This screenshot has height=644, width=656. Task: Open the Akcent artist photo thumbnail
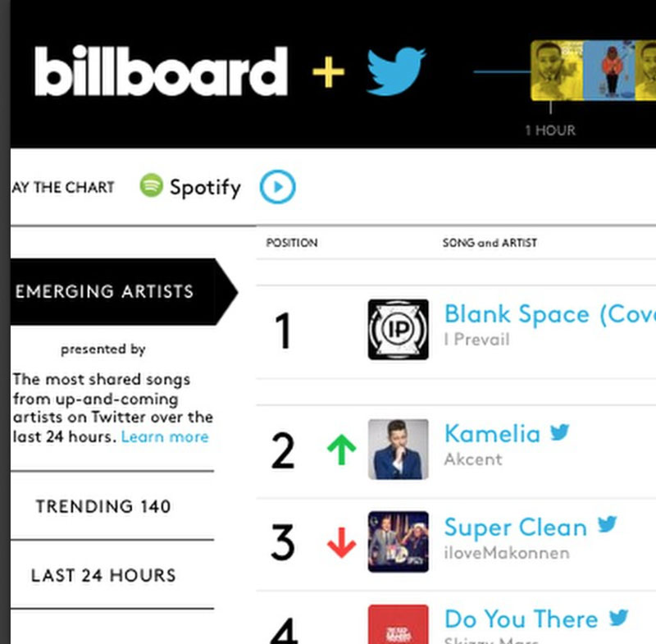coord(399,450)
